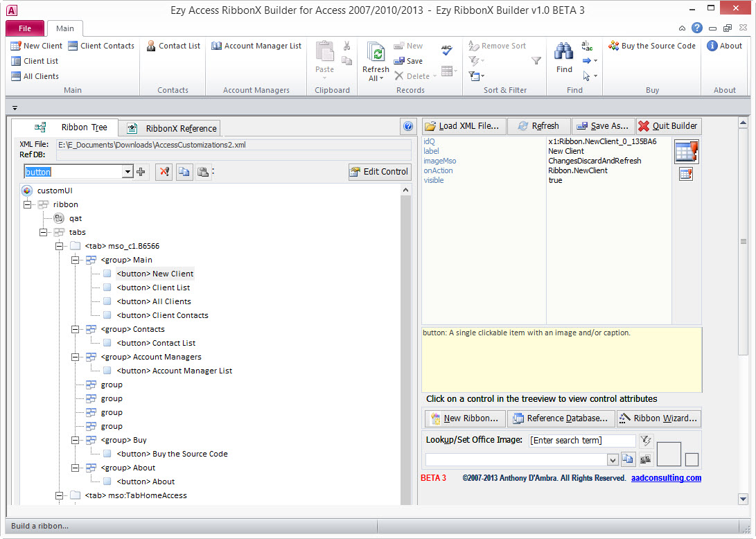This screenshot has height=539, width=756.
Task: Select button Client Contacts tree item
Action: point(162,316)
